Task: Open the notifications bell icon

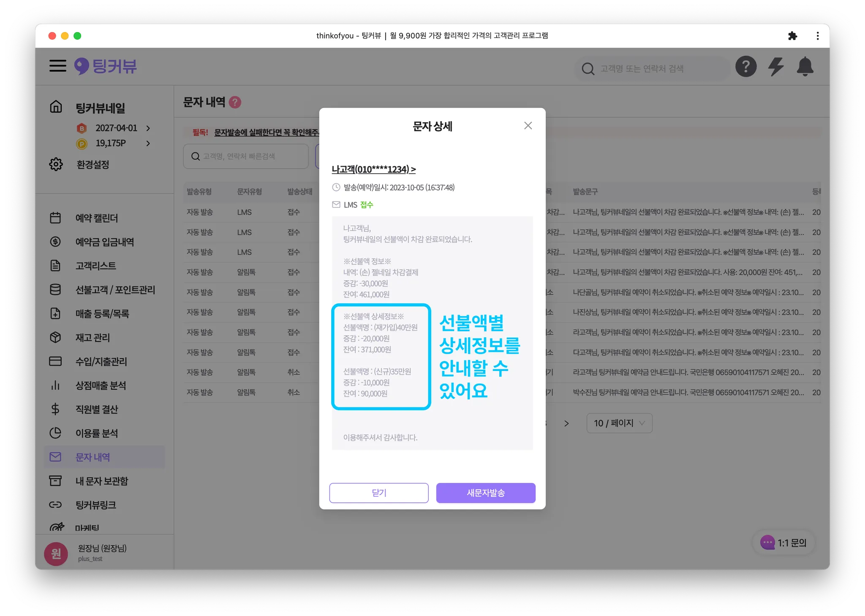Action: click(x=805, y=67)
